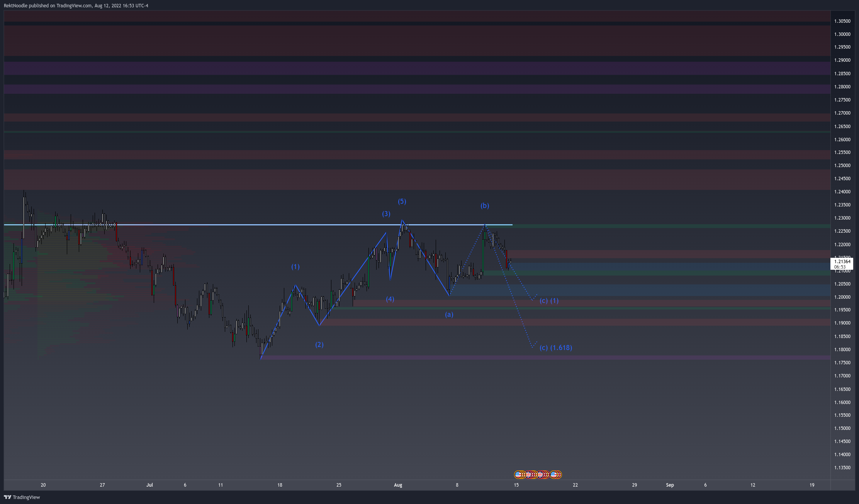The image size is (859, 504).
Task: Click the 1.25000 price axis label
Action: pyautogui.click(x=842, y=166)
